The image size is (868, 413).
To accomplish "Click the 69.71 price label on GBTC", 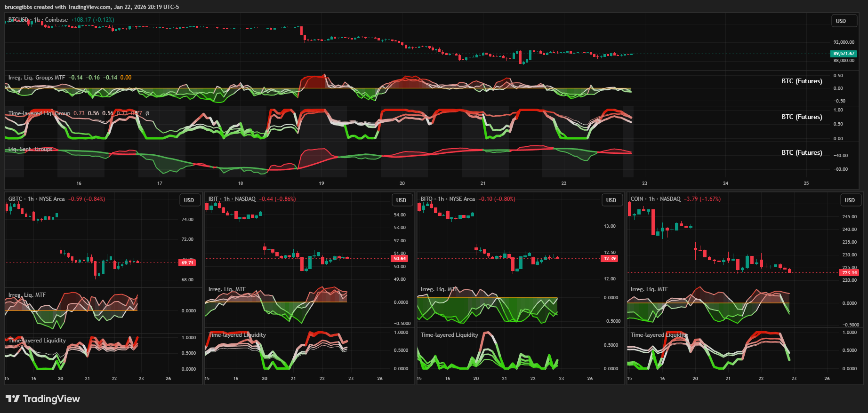I will click(187, 263).
